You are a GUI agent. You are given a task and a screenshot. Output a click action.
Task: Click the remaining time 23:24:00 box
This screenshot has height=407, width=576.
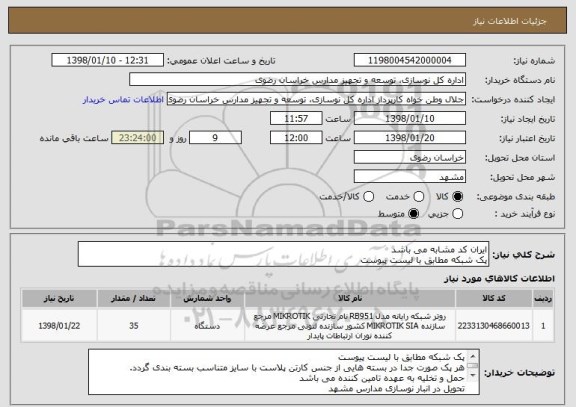click(x=137, y=138)
